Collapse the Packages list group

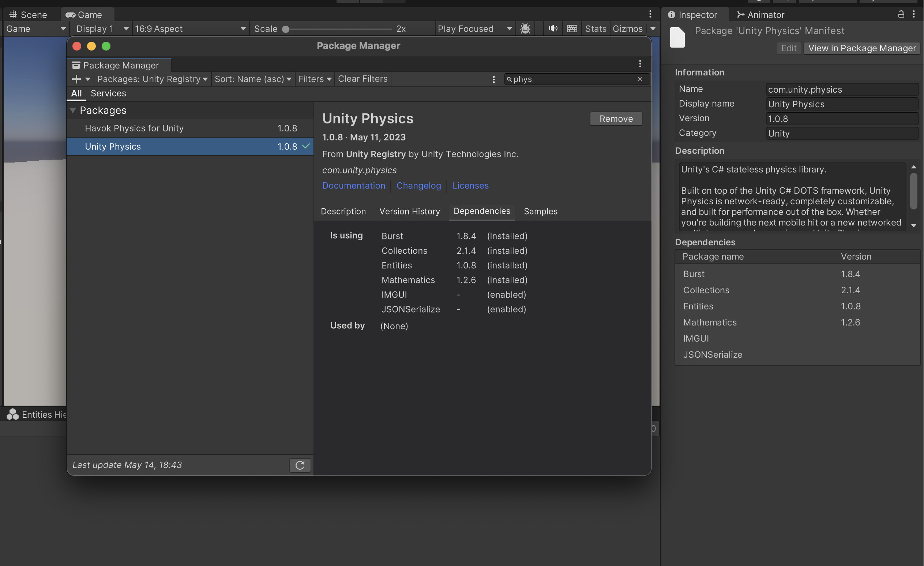(x=73, y=110)
